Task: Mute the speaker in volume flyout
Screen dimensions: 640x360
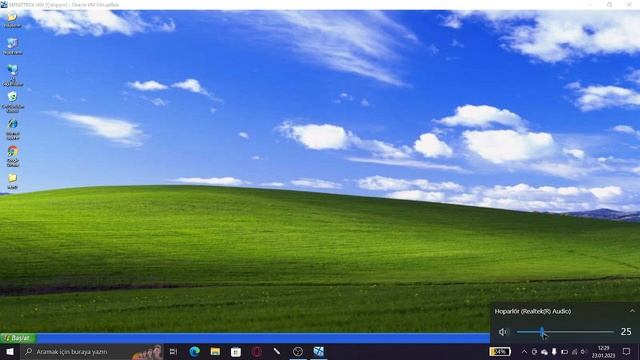Action: pos(503,332)
